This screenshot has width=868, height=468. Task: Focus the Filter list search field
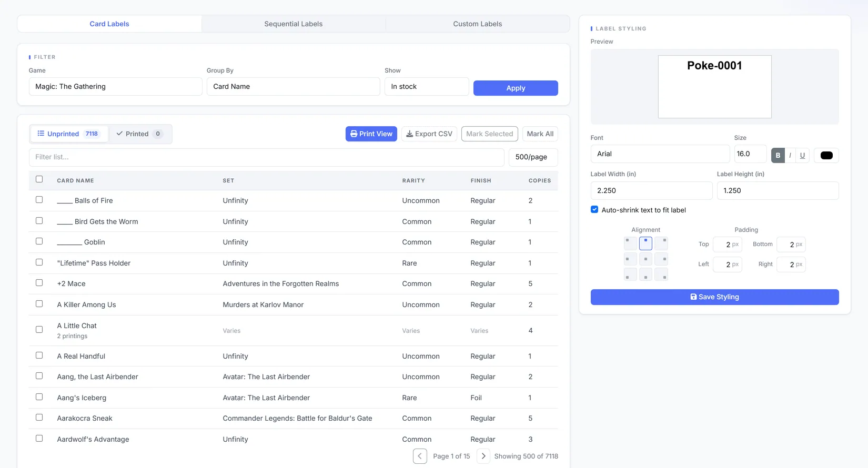(x=267, y=157)
